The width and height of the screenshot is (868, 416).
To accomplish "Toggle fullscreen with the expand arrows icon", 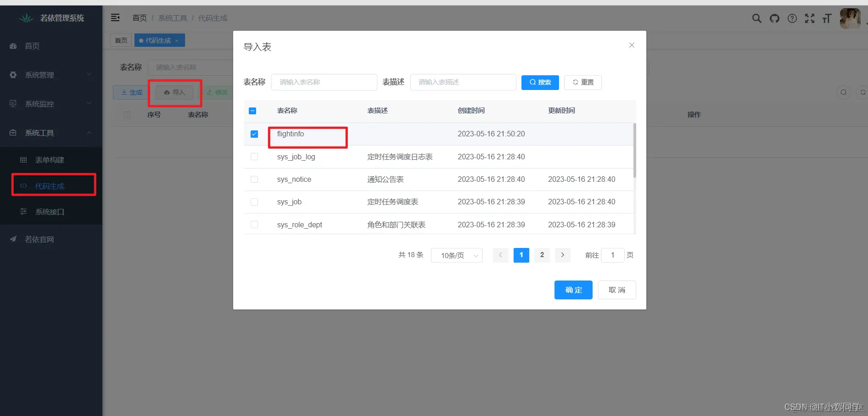I will click(810, 18).
